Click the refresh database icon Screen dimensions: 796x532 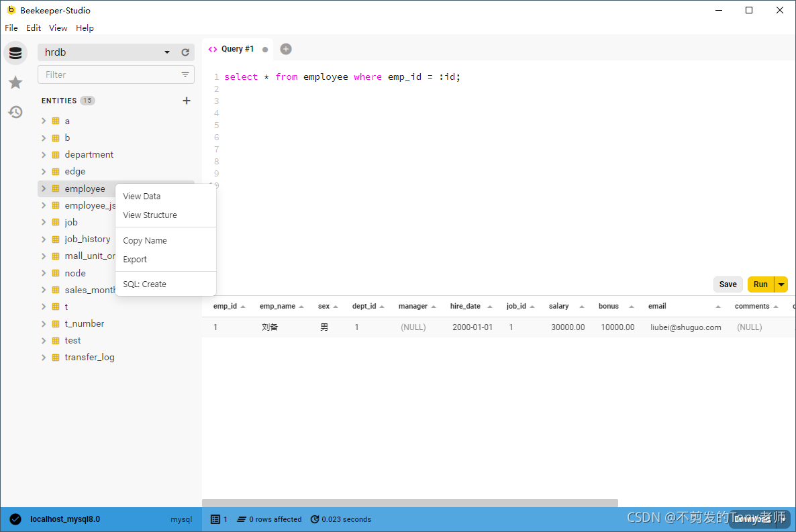(x=185, y=52)
